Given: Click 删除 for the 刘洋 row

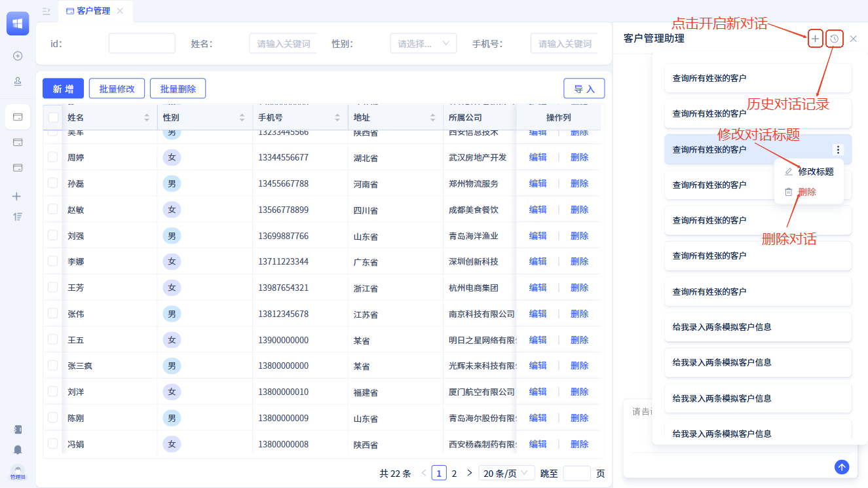Looking at the screenshot, I should tap(580, 392).
